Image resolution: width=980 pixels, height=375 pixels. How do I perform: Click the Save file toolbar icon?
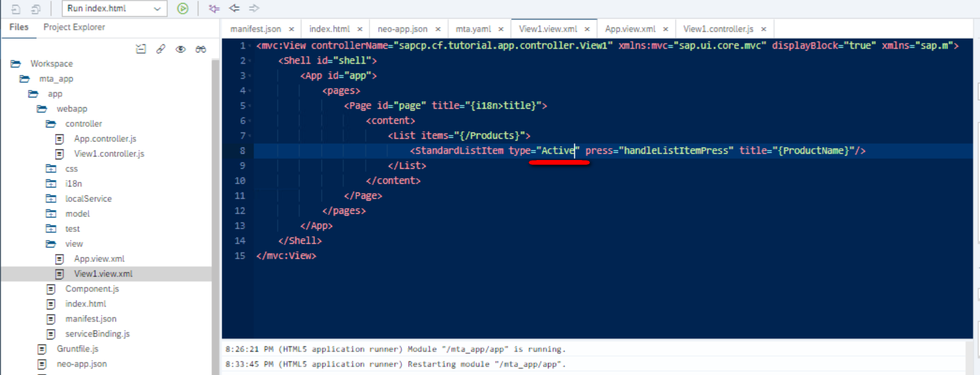16,9
